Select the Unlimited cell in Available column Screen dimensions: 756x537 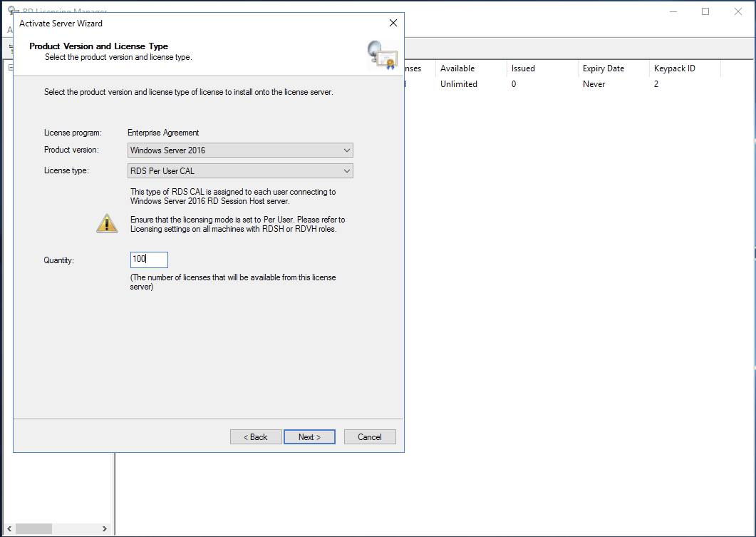[459, 84]
